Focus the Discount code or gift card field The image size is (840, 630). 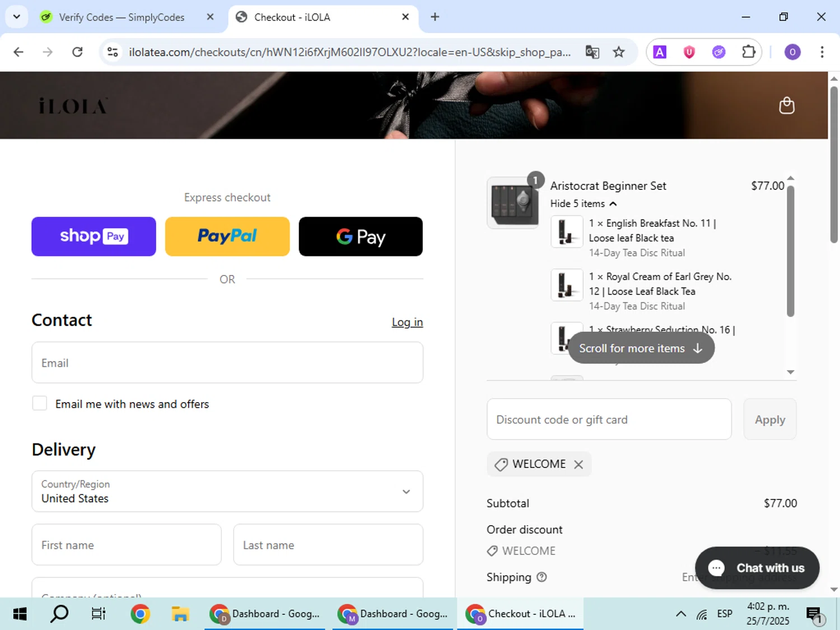point(609,419)
